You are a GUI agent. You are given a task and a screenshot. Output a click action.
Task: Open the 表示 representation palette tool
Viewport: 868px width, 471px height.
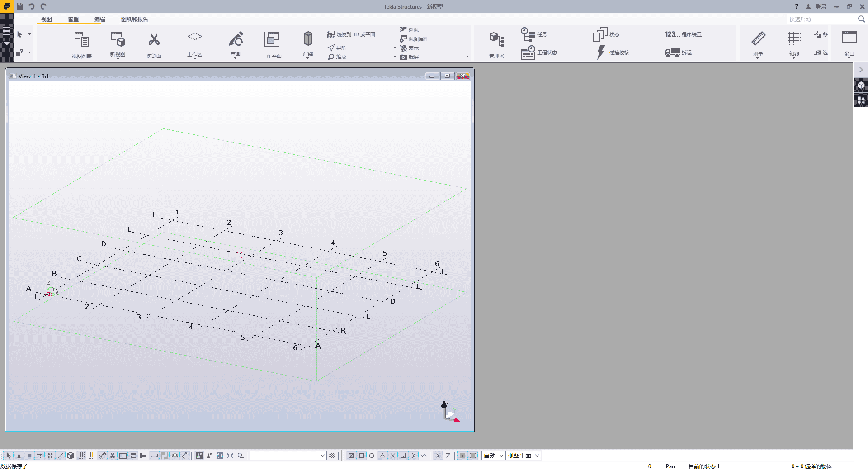pyautogui.click(x=409, y=48)
